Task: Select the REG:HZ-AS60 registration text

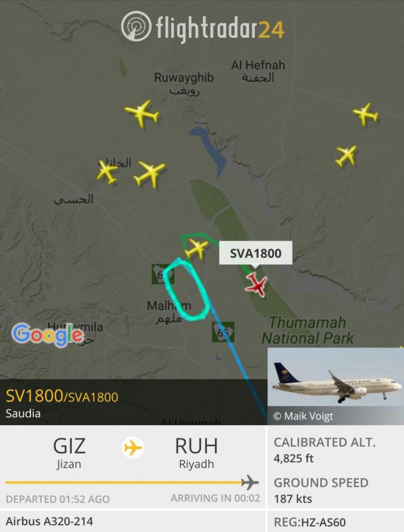Action: (310, 522)
